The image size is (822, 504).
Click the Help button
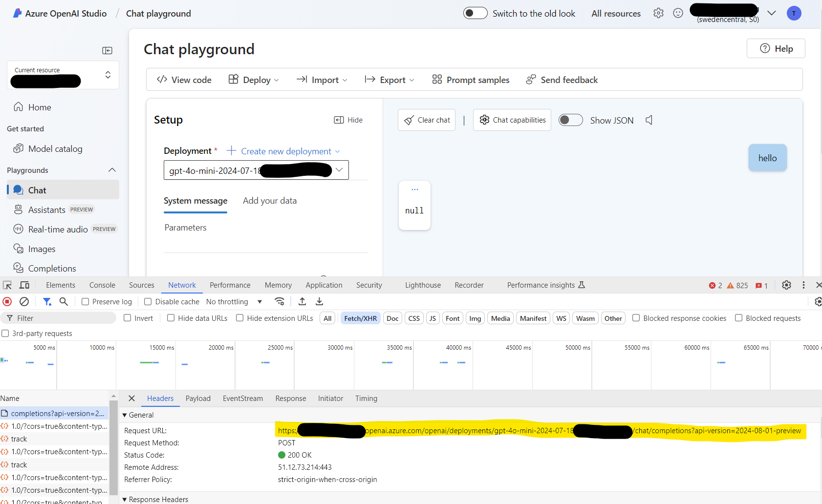coord(776,48)
